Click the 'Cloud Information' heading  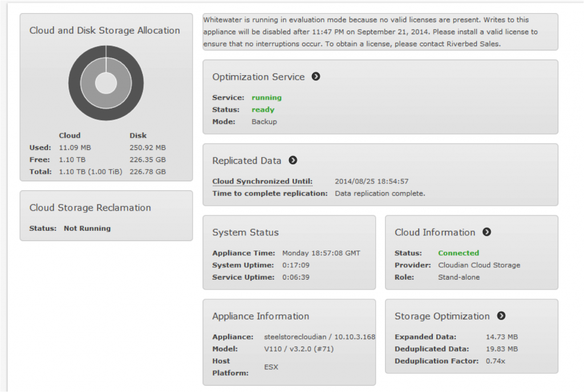(435, 232)
